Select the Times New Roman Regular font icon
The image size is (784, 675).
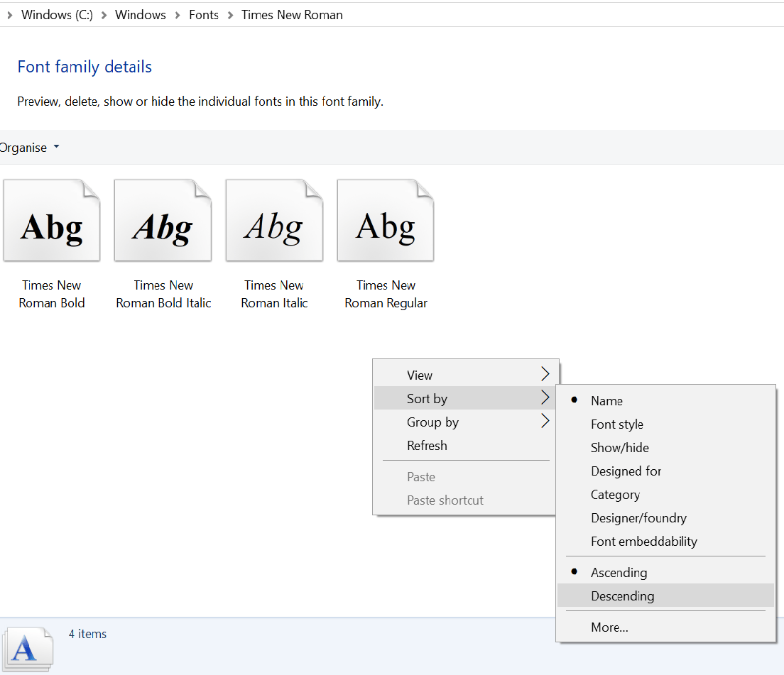click(x=386, y=221)
